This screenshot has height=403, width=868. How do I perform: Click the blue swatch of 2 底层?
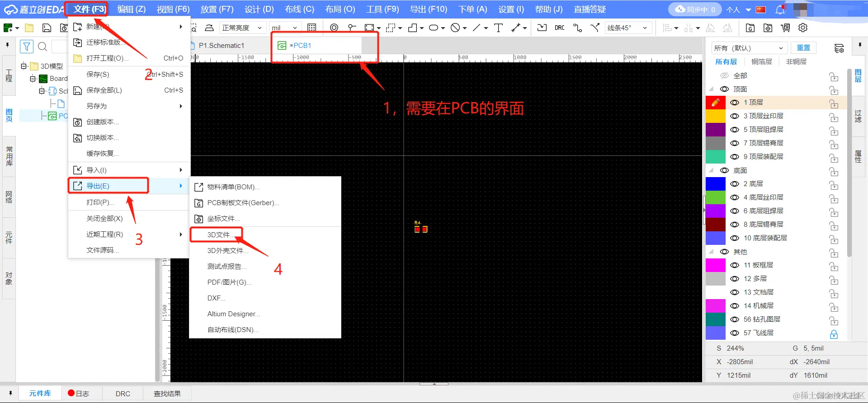715,184
